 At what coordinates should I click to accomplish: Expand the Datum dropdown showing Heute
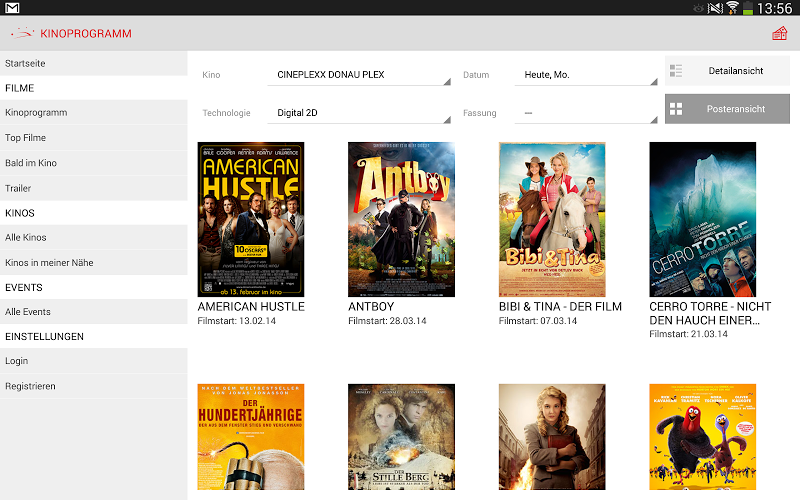[583, 75]
